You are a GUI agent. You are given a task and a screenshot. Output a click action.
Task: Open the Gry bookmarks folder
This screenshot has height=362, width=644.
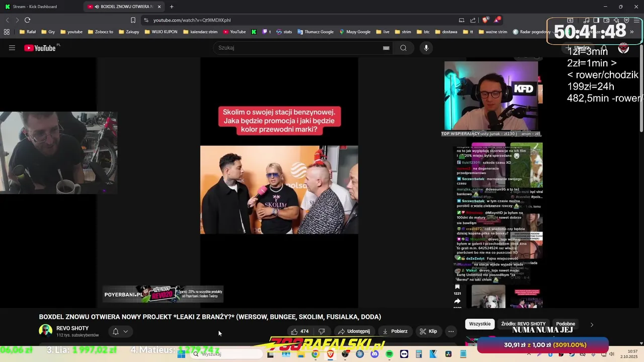[48, 32]
